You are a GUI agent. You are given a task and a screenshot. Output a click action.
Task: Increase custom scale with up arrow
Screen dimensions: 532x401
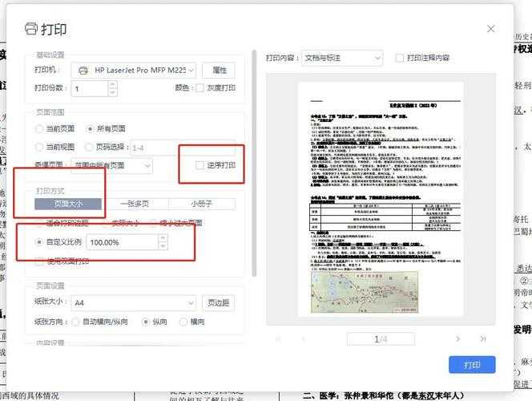[x=163, y=238]
